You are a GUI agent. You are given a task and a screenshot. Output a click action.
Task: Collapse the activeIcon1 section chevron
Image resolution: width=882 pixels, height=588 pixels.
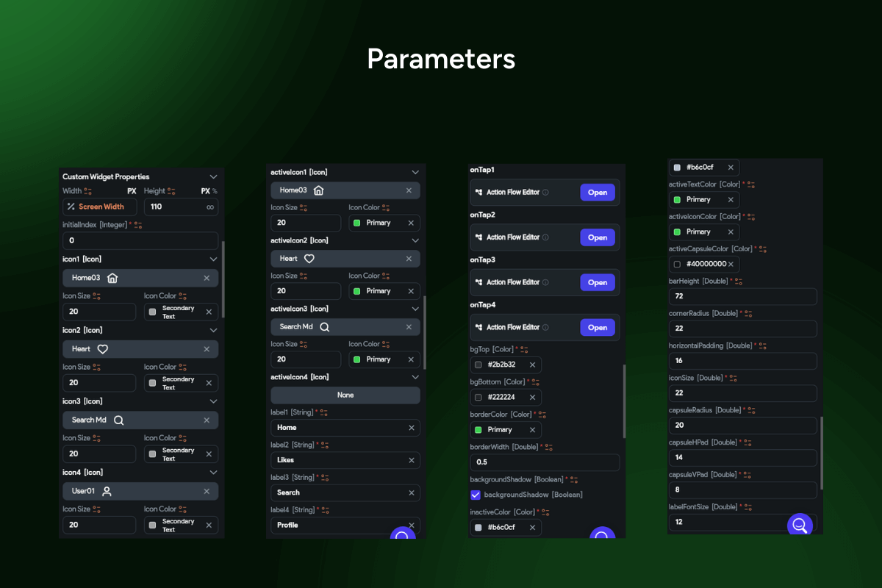(x=415, y=172)
